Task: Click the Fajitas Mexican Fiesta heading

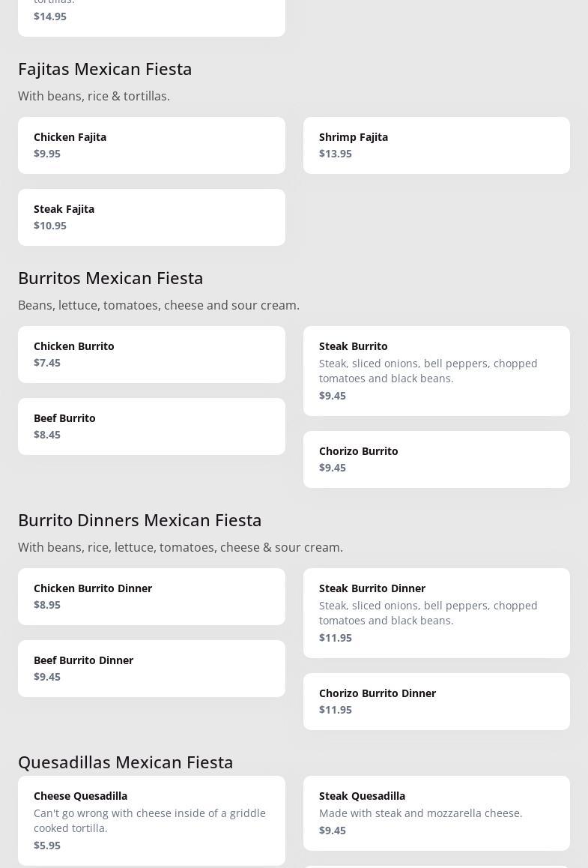Action: click(x=105, y=68)
